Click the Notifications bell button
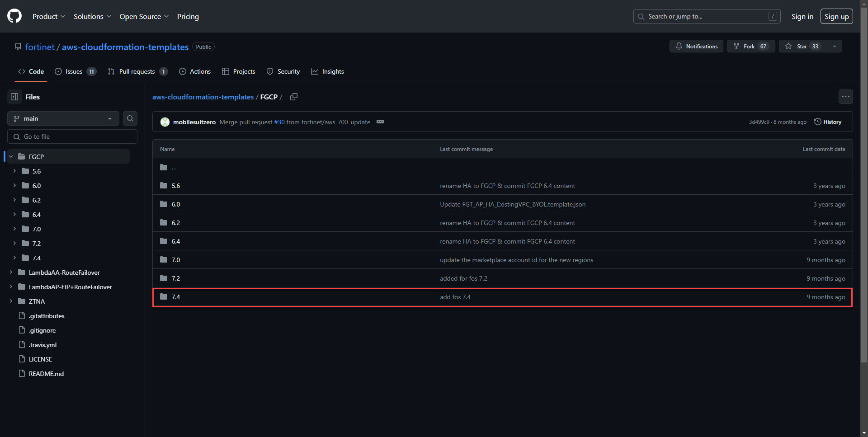This screenshot has width=868, height=437. point(696,46)
